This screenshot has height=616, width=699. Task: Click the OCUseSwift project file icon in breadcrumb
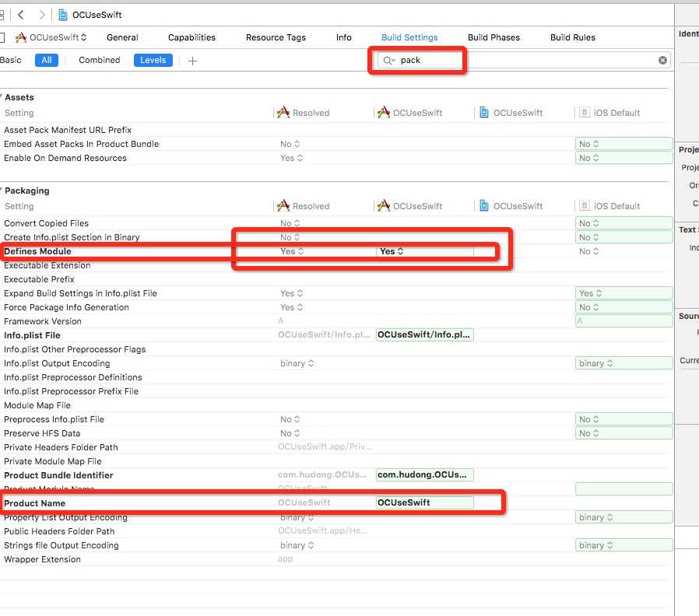coord(63,15)
